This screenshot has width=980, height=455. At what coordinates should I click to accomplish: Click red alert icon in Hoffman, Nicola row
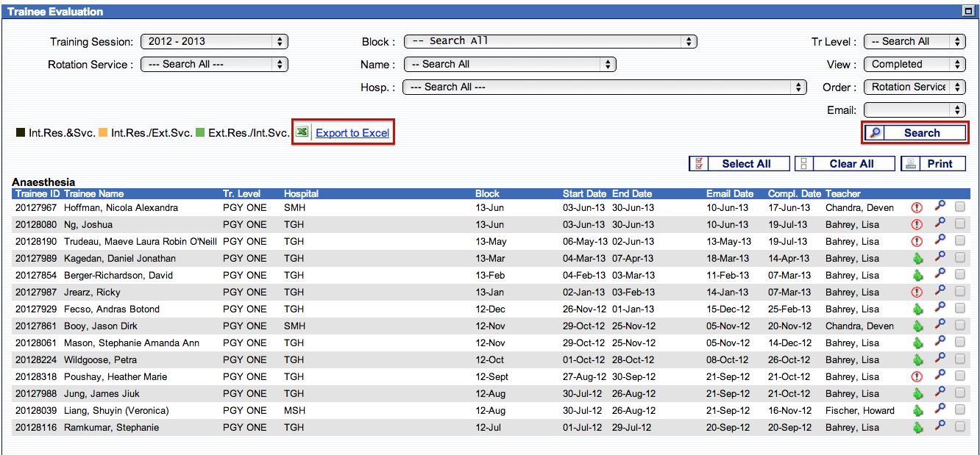[x=917, y=208]
